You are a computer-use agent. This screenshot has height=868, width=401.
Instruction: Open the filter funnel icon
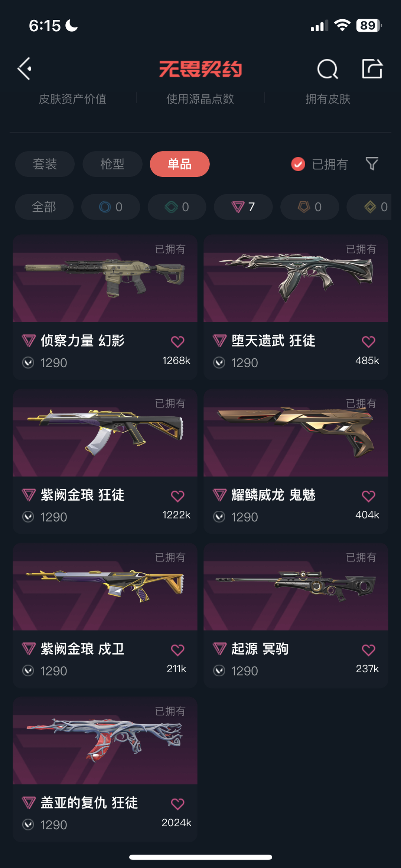coord(372,164)
